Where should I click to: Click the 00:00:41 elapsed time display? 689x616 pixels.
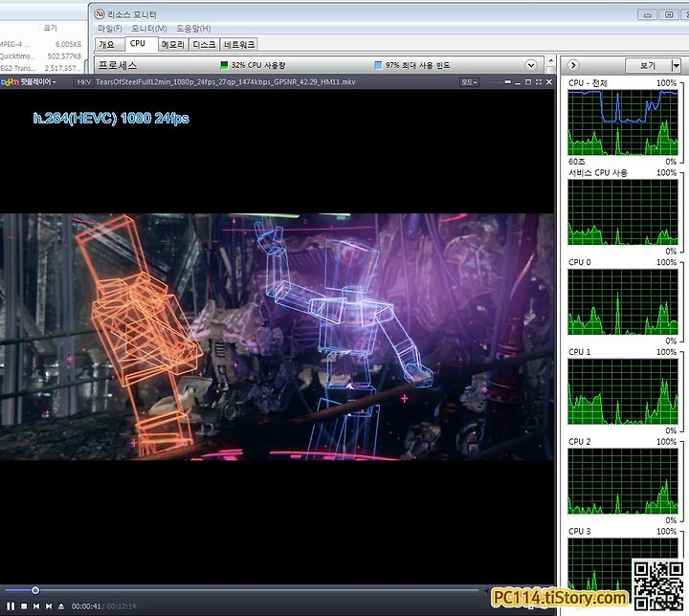tap(86, 606)
